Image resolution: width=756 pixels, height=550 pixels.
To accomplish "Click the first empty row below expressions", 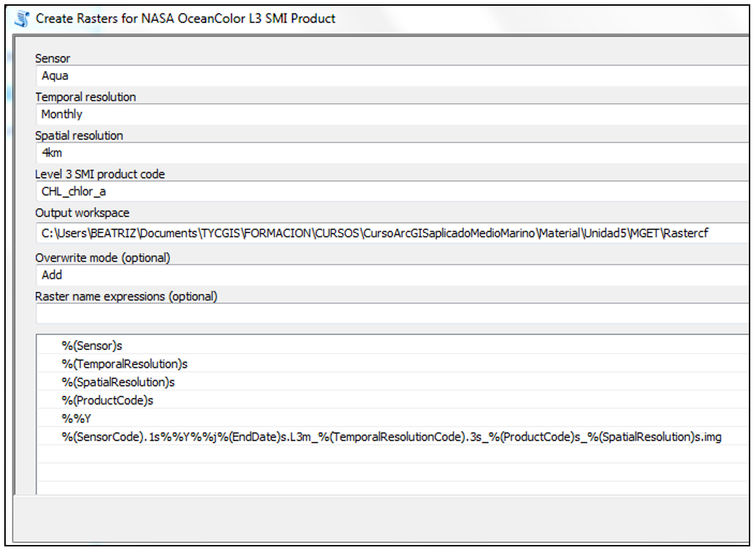I will 391,455.
